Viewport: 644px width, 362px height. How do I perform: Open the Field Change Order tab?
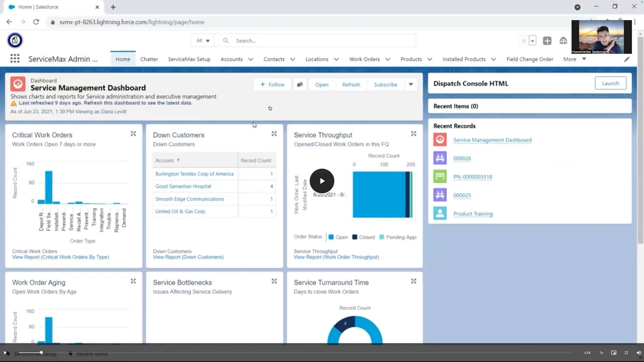pos(530,59)
